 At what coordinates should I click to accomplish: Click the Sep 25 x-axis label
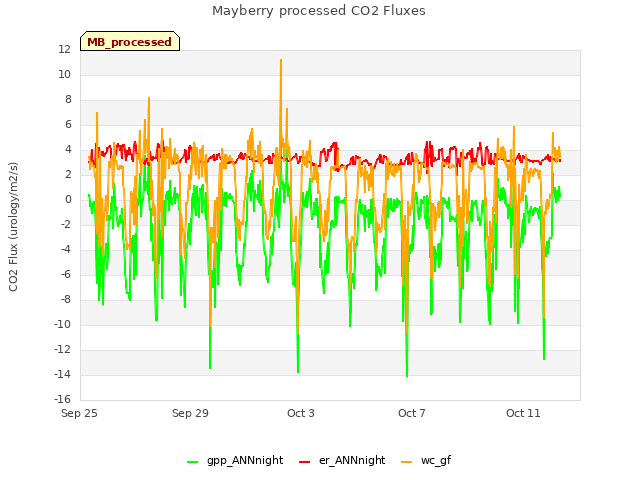(79, 413)
